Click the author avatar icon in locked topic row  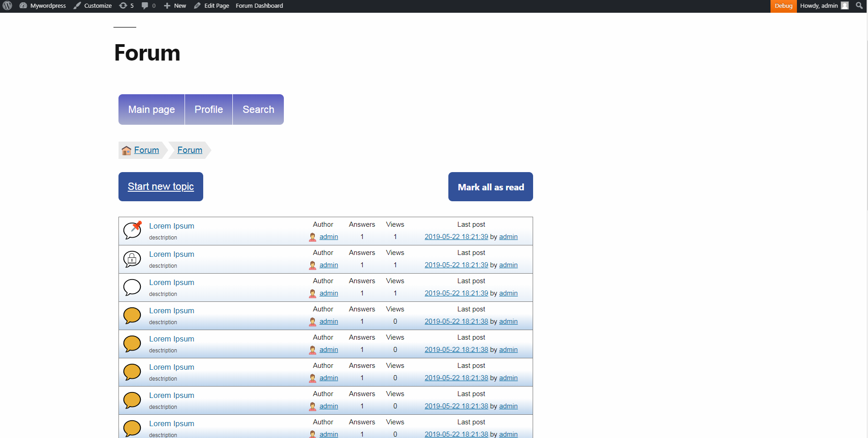click(x=313, y=265)
